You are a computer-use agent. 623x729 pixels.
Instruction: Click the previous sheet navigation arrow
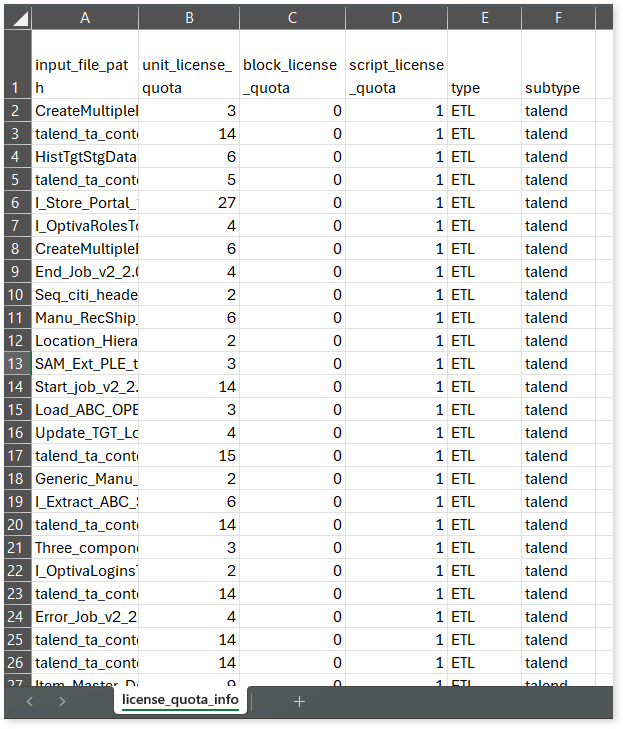(x=29, y=701)
